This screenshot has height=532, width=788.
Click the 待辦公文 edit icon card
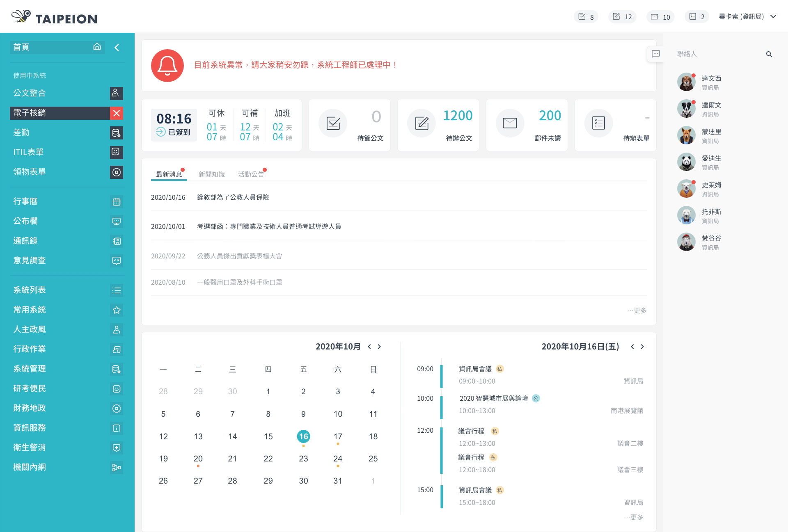[421, 123]
